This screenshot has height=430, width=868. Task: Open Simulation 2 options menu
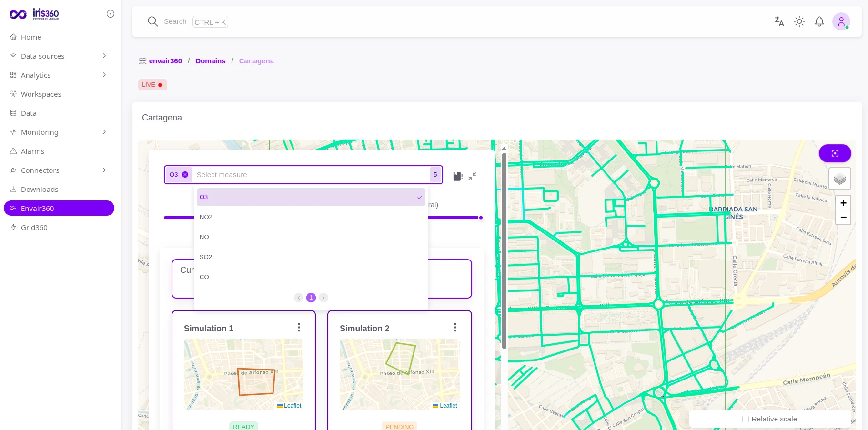(x=455, y=328)
